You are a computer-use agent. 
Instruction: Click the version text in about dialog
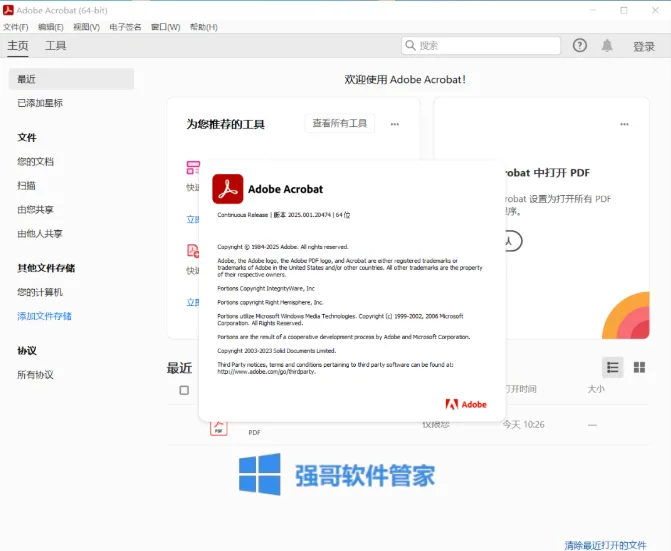[x=284, y=215]
